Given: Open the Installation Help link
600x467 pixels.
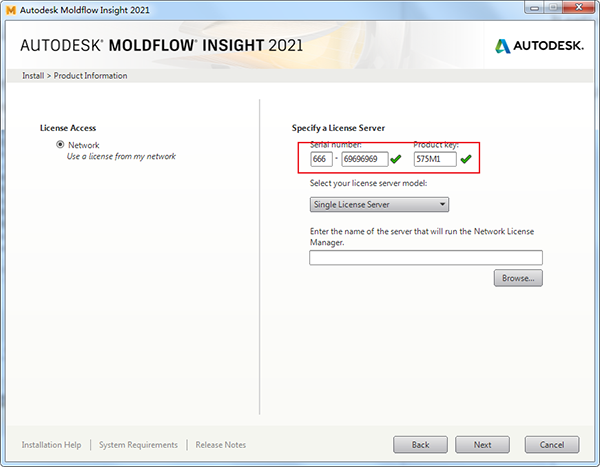Looking at the screenshot, I should click(51, 445).
